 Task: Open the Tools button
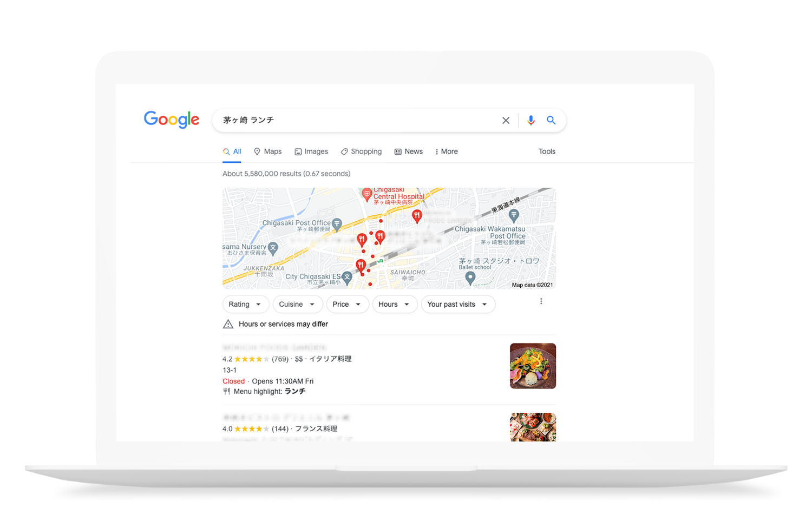(547, 151)
